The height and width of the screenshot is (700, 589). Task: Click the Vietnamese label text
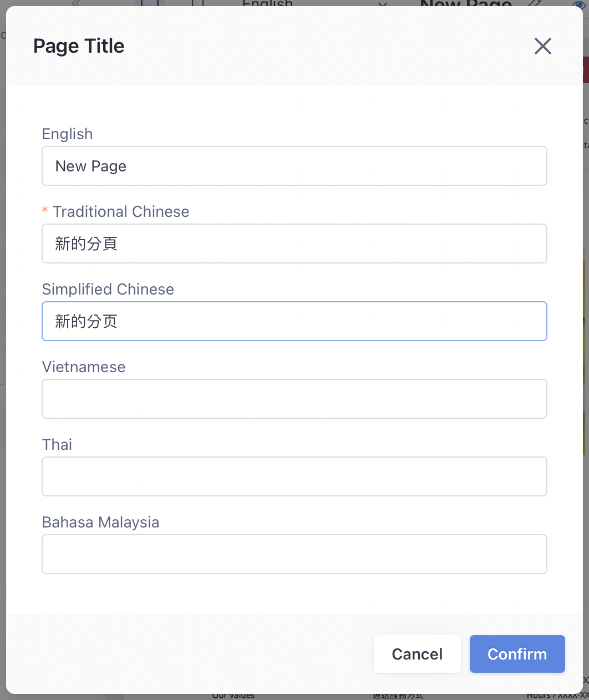point(84,367)
